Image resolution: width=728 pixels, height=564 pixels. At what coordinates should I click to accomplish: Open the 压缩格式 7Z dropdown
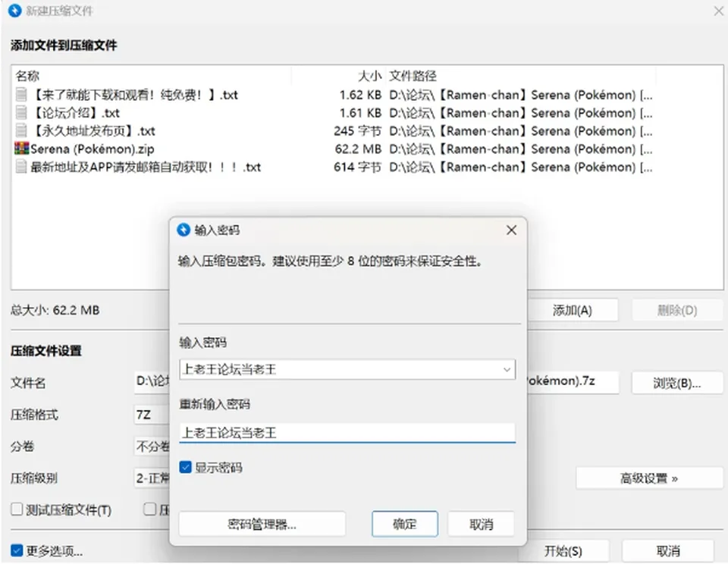pyautogui.click(x=152, y=415)
